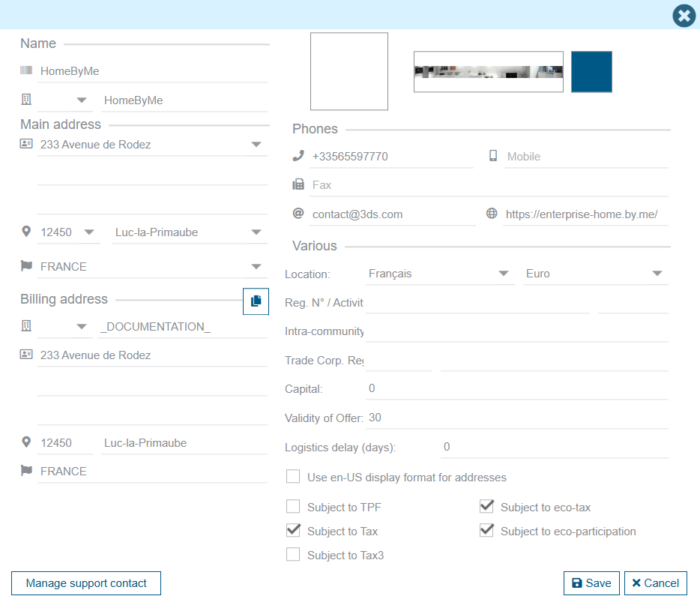Click the fax machine icon
The height and width of the screenshot is (599, 700).
point(298,184)
